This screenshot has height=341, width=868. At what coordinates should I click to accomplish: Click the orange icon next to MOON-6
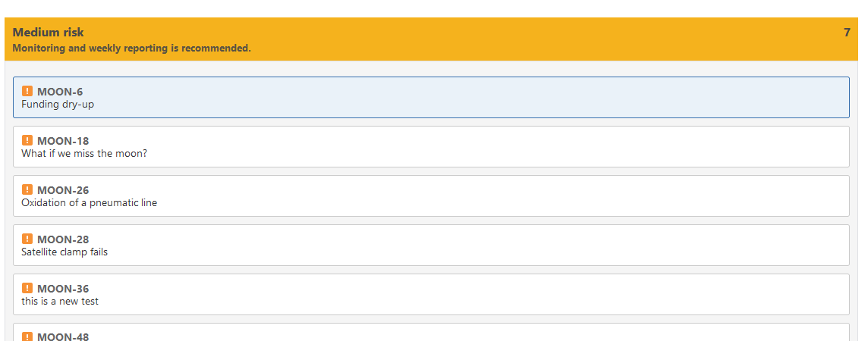(27, 91)
